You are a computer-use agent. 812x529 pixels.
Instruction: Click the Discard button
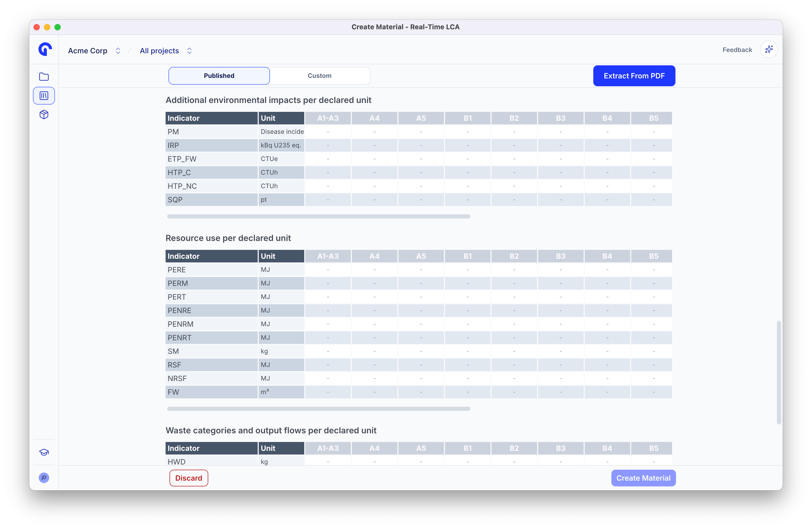(189, 478)
